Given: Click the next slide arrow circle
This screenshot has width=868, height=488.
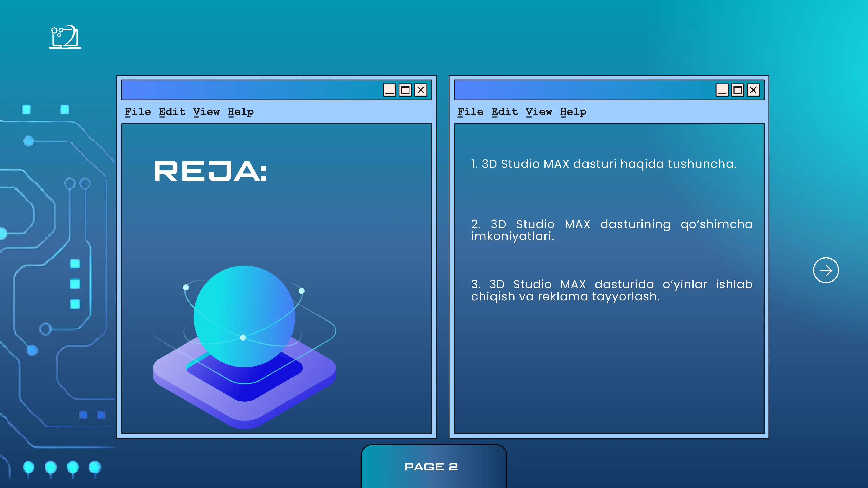Looking at the screenshot, I should [x=826, y=270].
